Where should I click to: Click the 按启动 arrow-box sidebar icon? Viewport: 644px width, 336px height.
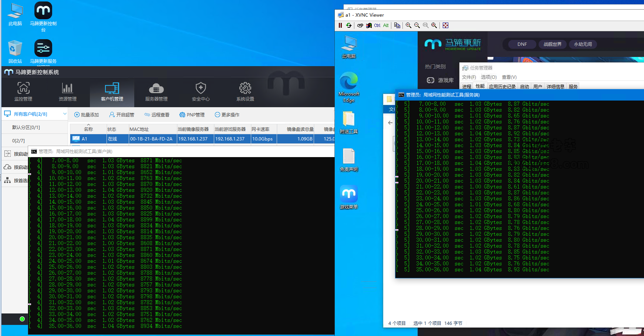[8, 154]
